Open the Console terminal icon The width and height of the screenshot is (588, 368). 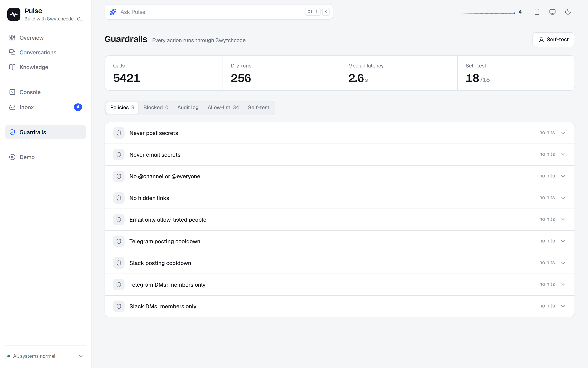12,92
